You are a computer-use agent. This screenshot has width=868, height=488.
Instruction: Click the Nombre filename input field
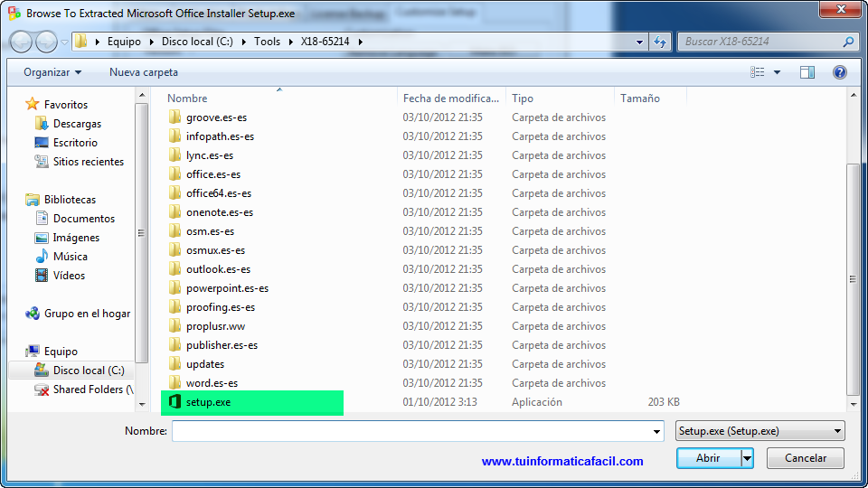(412, 431)
